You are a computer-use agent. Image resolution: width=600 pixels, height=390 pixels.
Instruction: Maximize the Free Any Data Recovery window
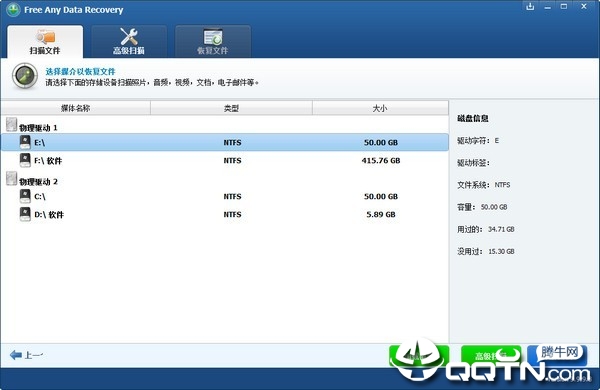pos(564,7)
